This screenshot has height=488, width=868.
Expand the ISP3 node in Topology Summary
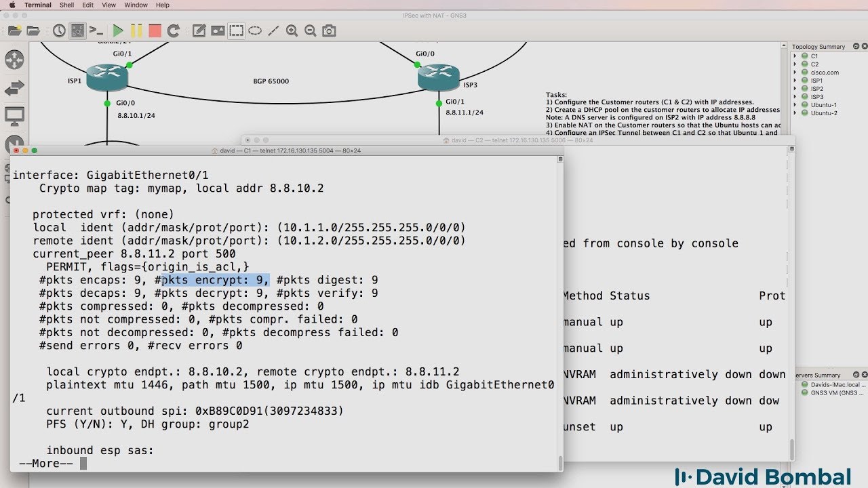[795, 97]
